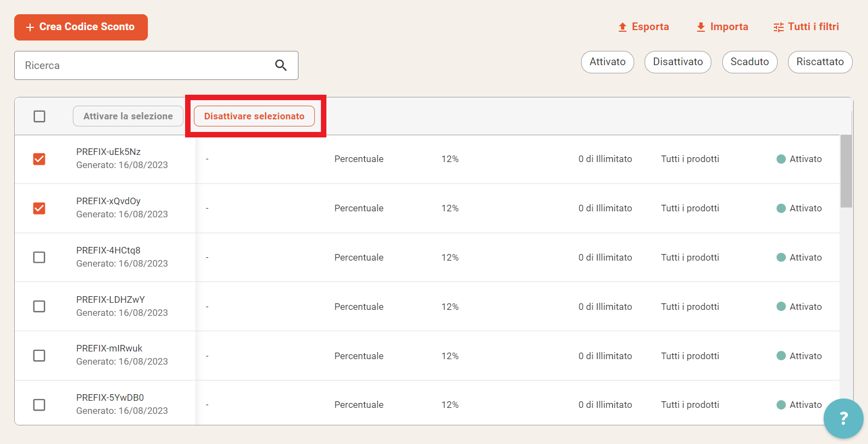This screenshot has width=868, height=444.
Task: Click 12% value in PREFIX-LDHZwY row
Action: click(450, 307)
